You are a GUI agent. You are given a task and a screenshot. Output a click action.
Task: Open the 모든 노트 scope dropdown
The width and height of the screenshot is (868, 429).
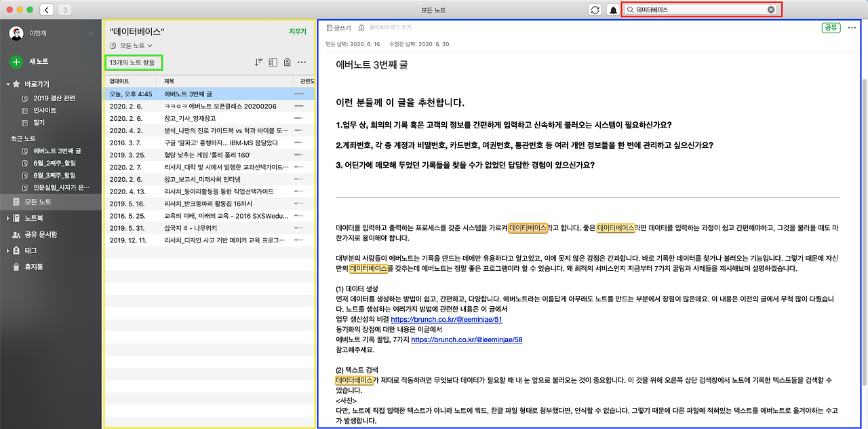tap(132, 45)
